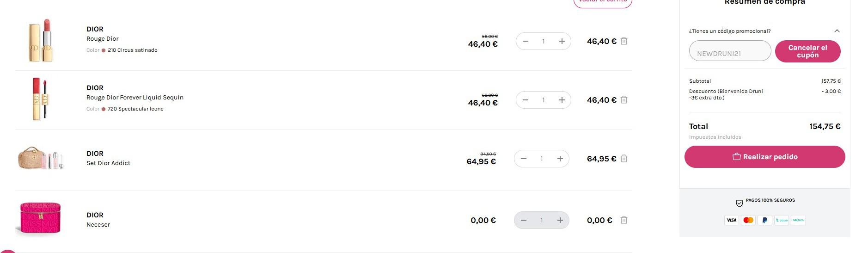Viewport: 868px width, 253px height.
Task: Open the Set Dior Addict product image
Action: 41,159
